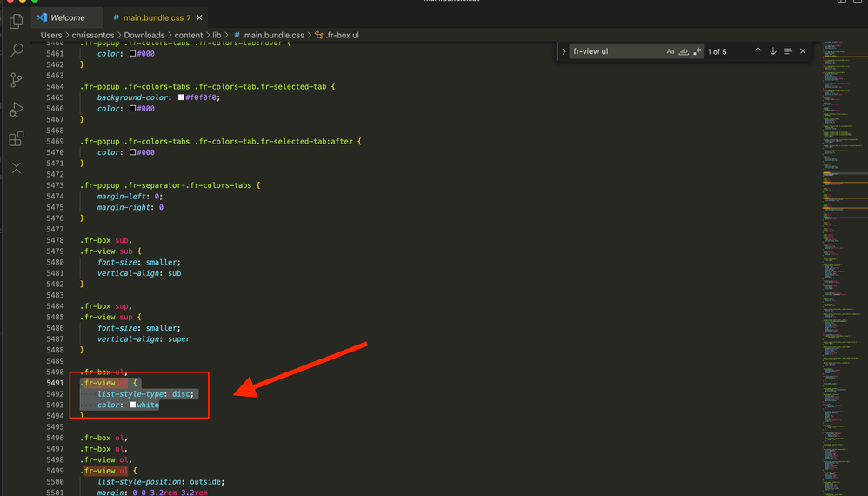Screen dimensions: 868x496
Task: Click the #000 color swatch on line 5466
Action: click(132, 109)
